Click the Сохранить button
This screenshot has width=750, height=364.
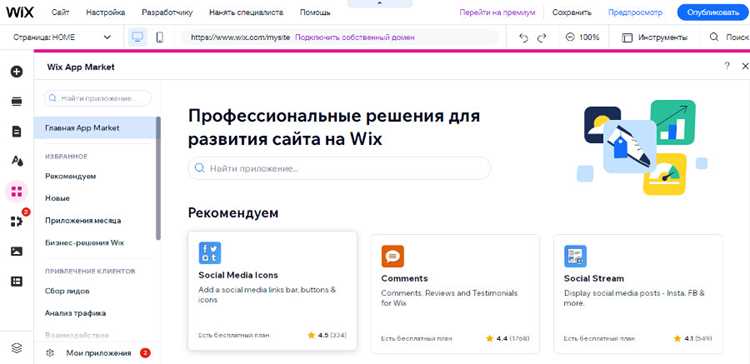[572, 12]
